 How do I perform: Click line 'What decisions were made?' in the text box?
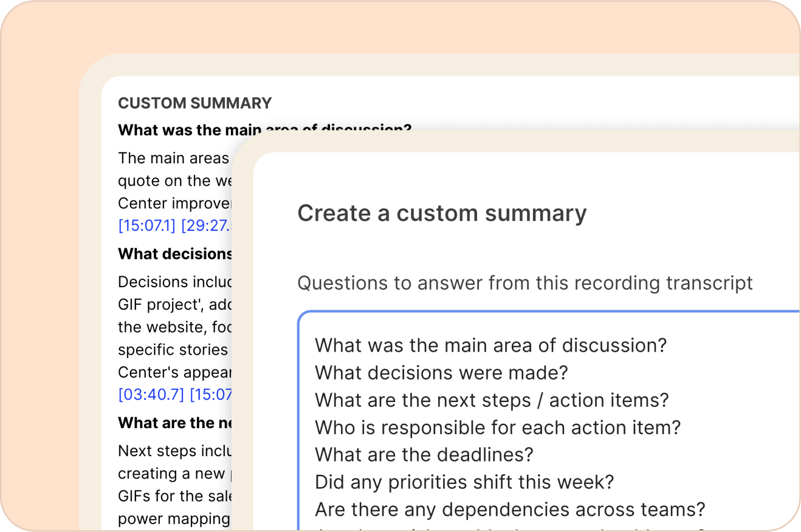(441, 373)
